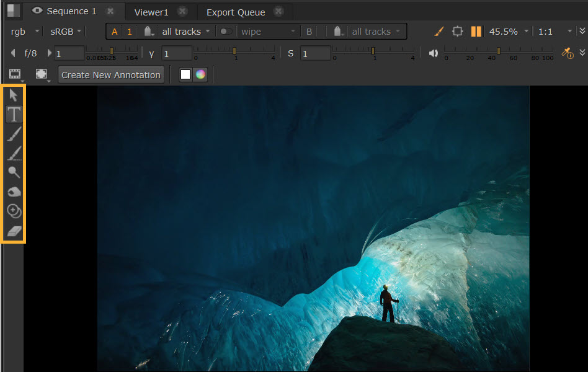588x372 pixels.
Task: Click the A input buffer button
Action: 114,32
